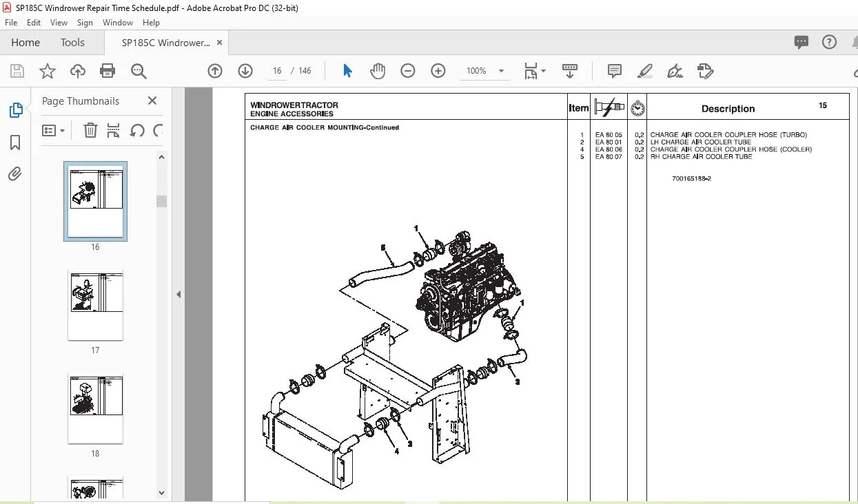858x504 pixels.
Task: Click the "Item" column header
Action: (579, 108)
